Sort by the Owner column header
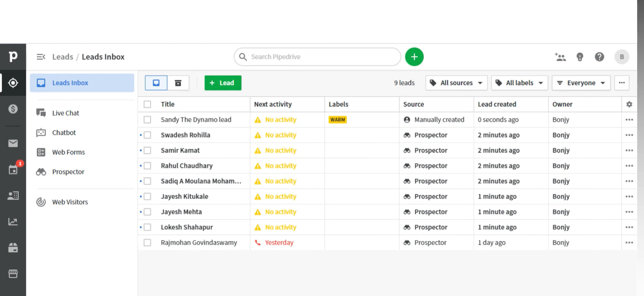 click(563, 104)
